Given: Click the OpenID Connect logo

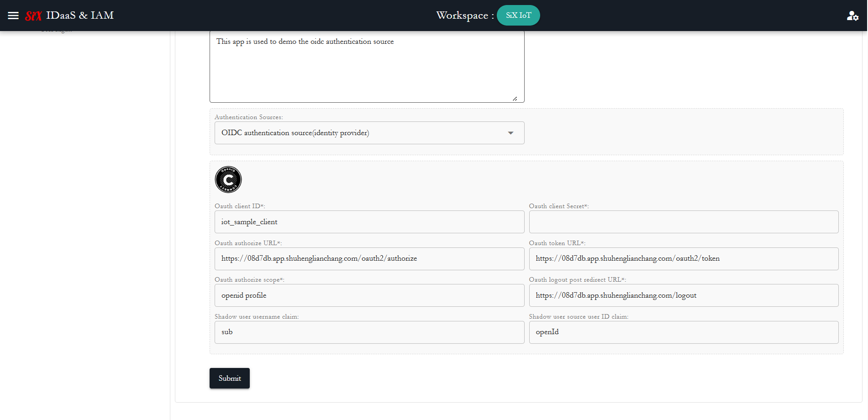Looking at the screenshot, I should tap(228, 180).
